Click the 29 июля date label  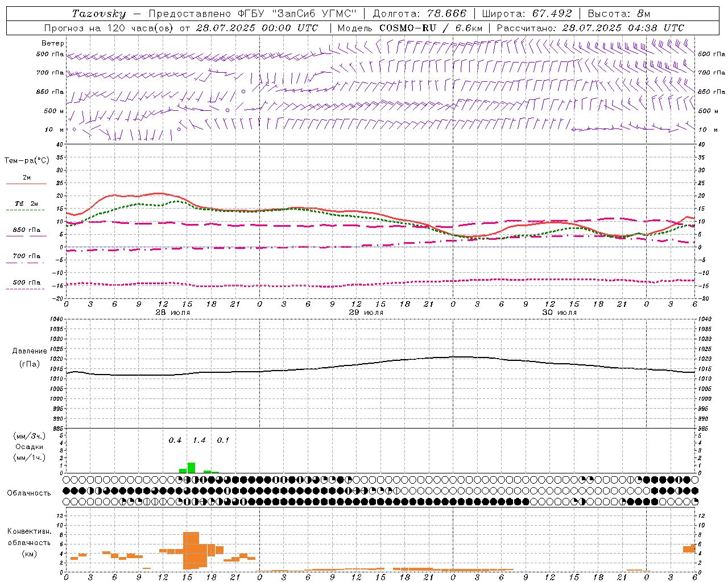[366, 313]
